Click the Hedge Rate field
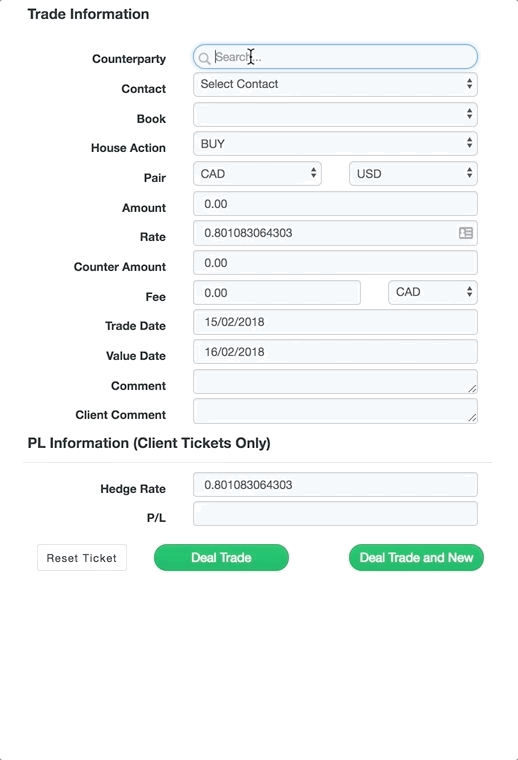 pyautogui.click(x=335, y=485)
